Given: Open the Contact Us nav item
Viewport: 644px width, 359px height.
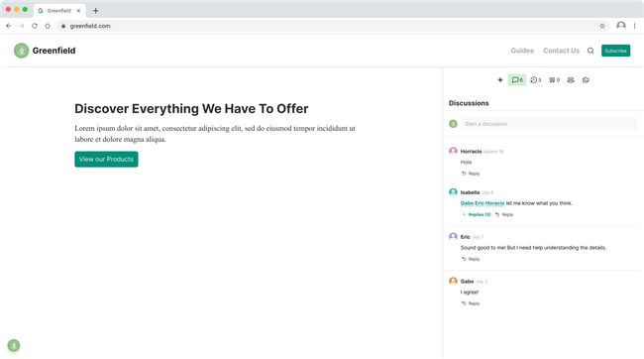Looking at the screenshot, I should point(561,51).
